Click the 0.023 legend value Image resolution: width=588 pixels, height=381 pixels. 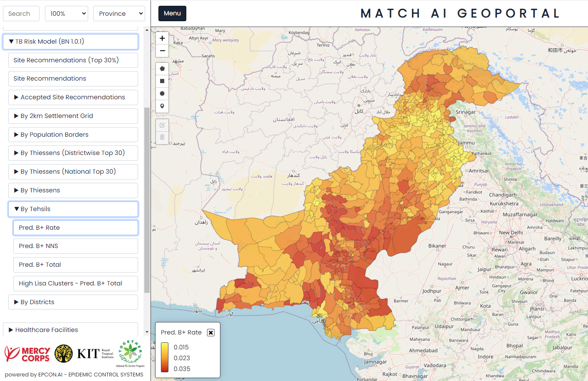(182, 358)
